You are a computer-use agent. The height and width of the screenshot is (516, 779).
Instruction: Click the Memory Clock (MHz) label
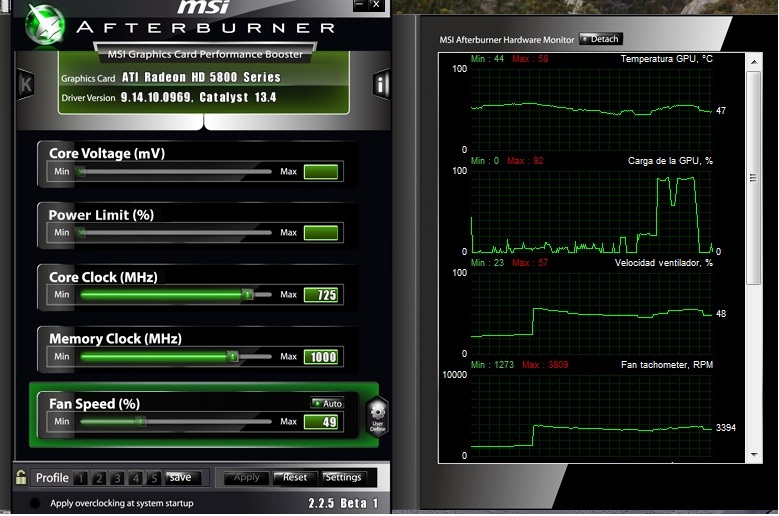pos(115,339)
